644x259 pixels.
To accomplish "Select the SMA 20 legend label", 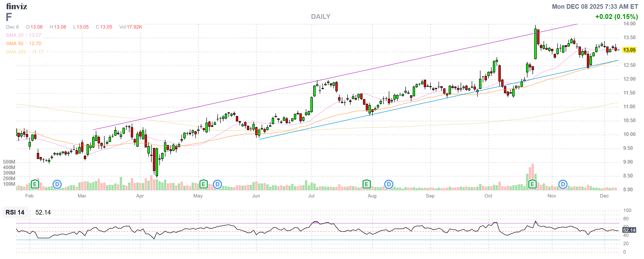I will coord(15,35).
